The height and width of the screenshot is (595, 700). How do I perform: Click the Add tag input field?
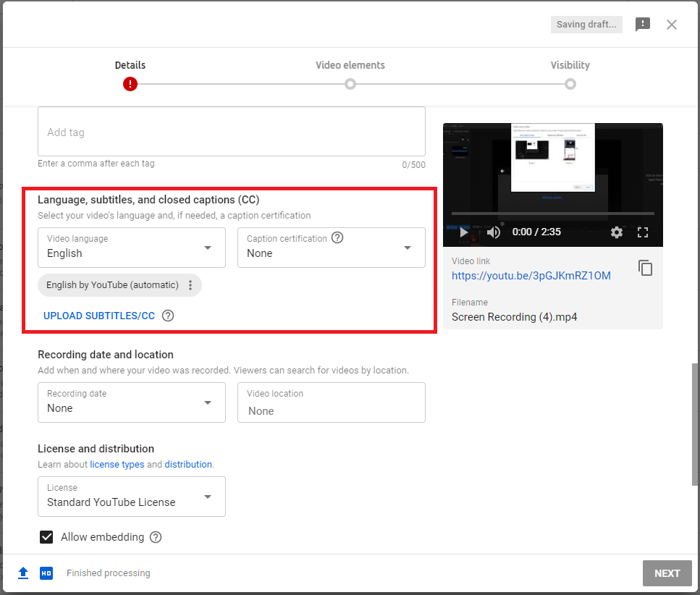(231, 132)
